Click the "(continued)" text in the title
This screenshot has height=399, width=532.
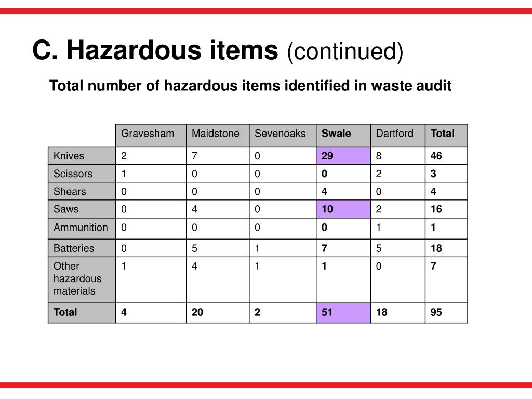pos(345,51)
